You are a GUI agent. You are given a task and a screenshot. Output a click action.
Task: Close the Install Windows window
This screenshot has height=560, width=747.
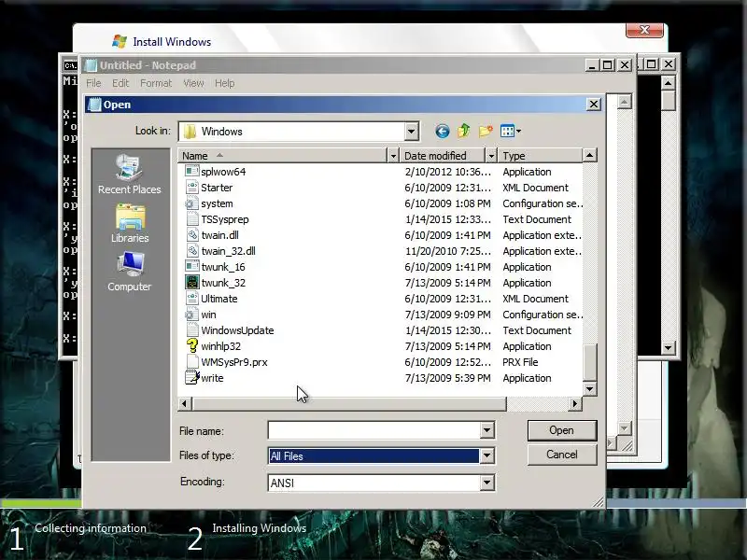[644, 30]
